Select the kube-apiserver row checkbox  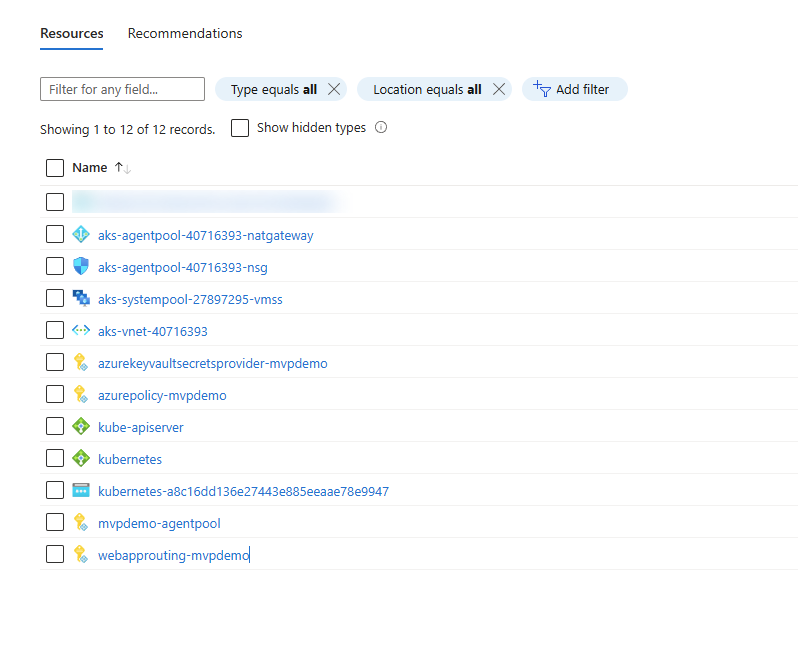[55, 426]
